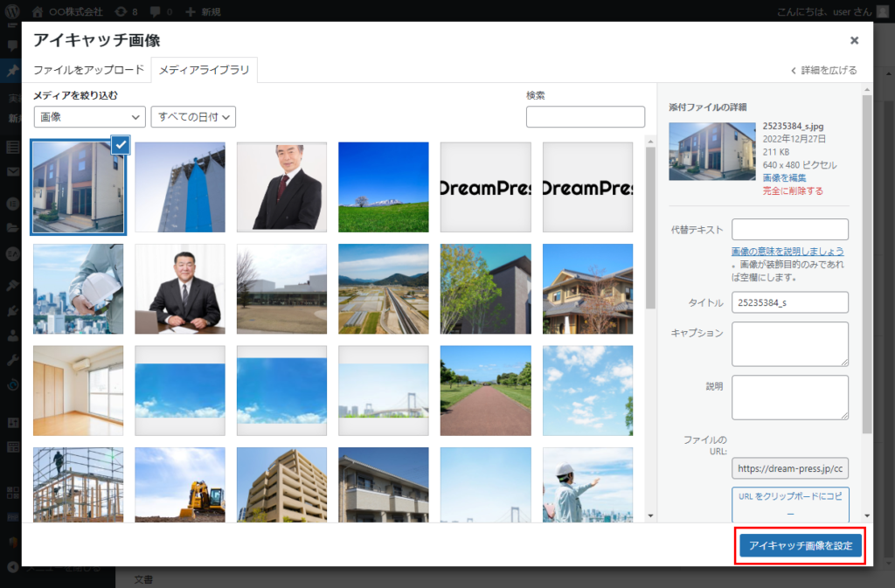Open the site home icon link
The height and width of the screenshot is (588, 895).
click(x=37, y=12)
